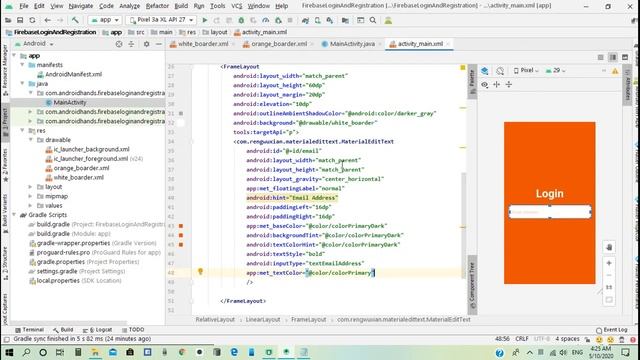640x360 pixels.
Task: Click the color swatch on line 45 gutter
Action: click(181, 245)
